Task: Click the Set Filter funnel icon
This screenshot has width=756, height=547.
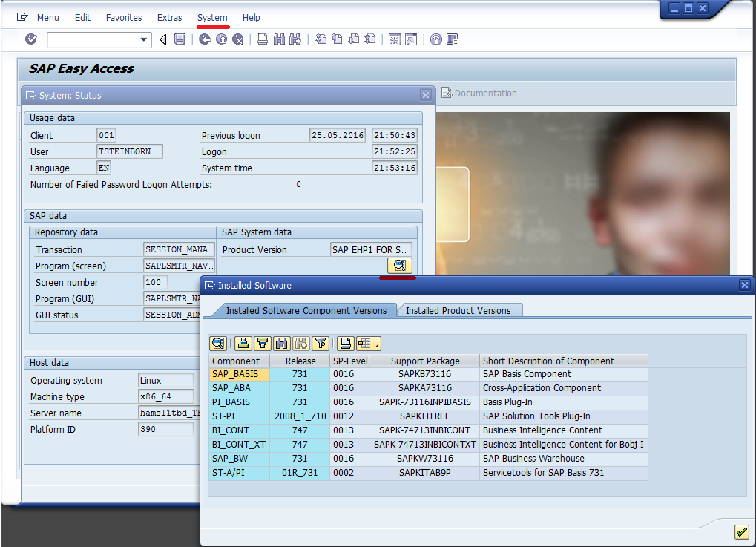Action: coord(320,343)
